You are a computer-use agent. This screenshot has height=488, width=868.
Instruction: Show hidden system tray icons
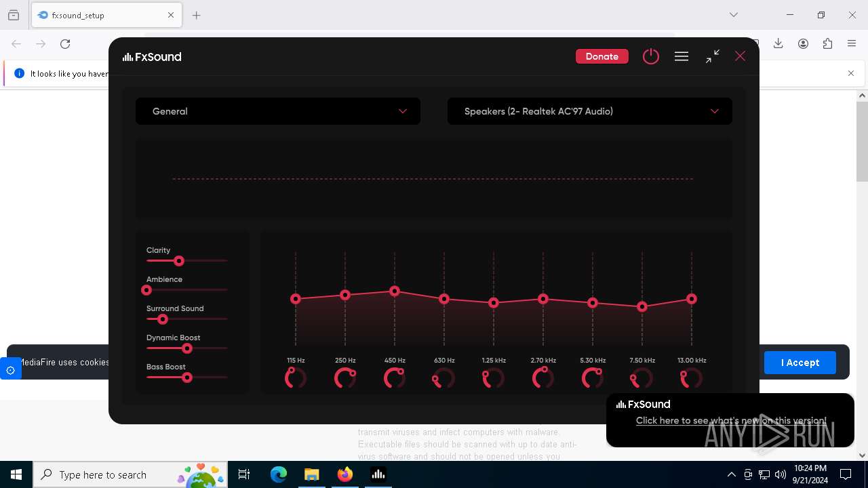(x=731, y=474)
